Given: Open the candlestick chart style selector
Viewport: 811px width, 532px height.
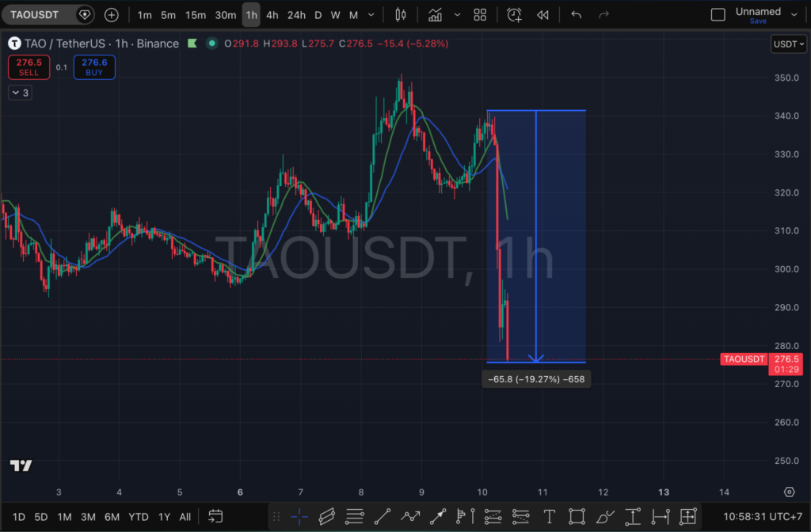Looking at the screenshot, I should pos(400,15).
